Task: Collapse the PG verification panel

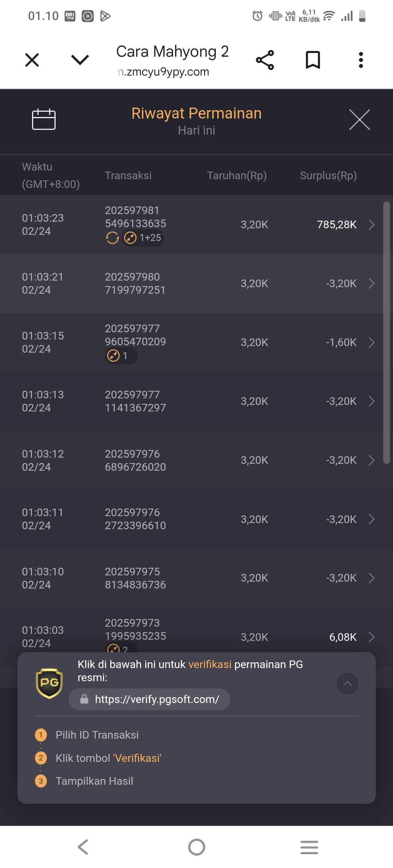Action: tap(347, 684)
